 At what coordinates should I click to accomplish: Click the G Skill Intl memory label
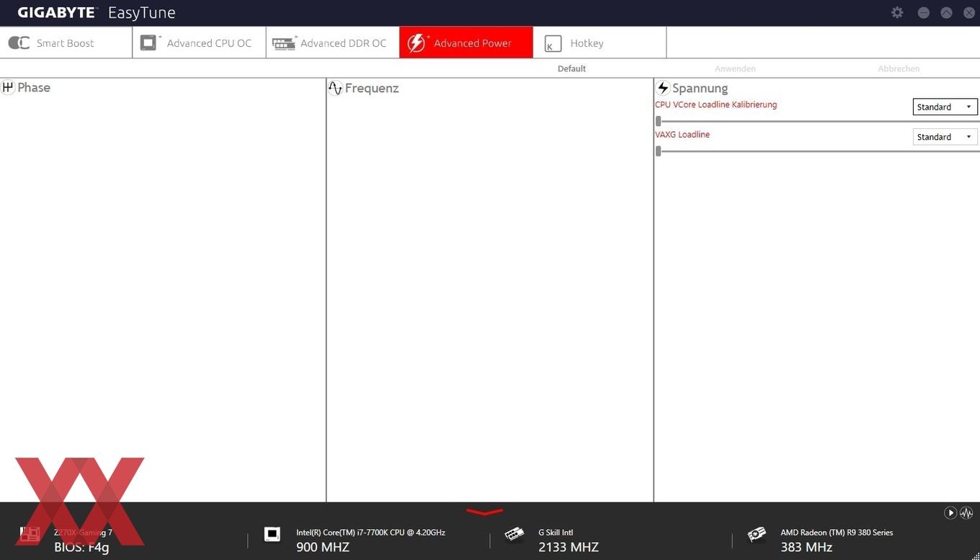pos(556,533)
